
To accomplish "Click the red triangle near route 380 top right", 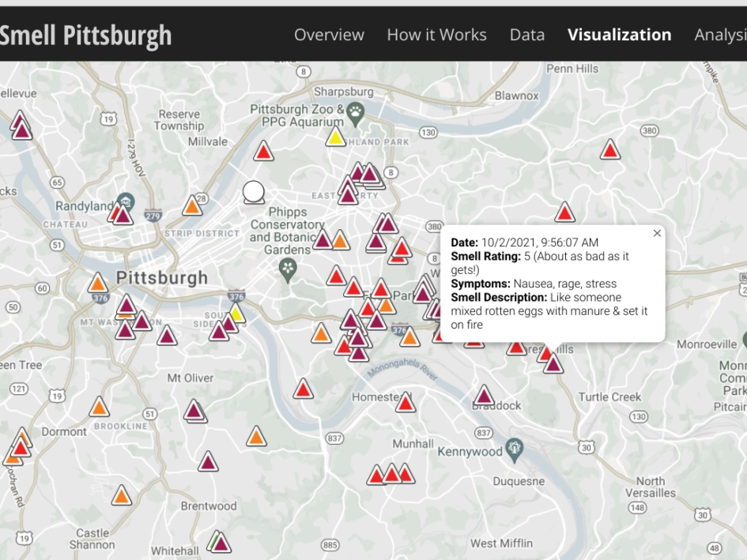I will pyautogui.click(x=610, y=149).
